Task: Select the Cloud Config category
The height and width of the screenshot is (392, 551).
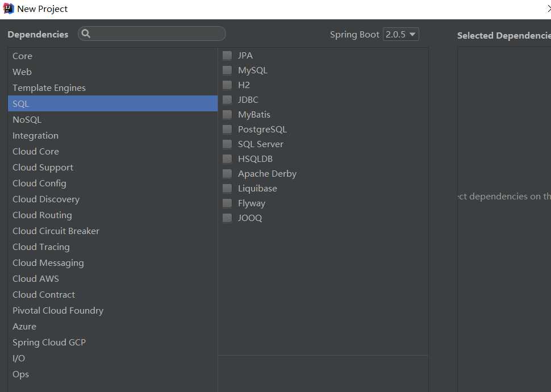Action: [x=113, y=183]
